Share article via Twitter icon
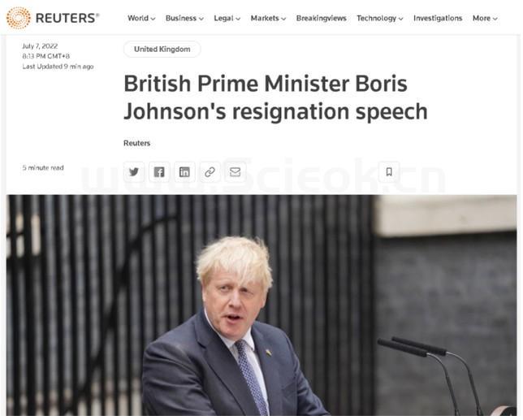Screen dimensions: 523x420 pyautogui.click(x=134, y=172)
